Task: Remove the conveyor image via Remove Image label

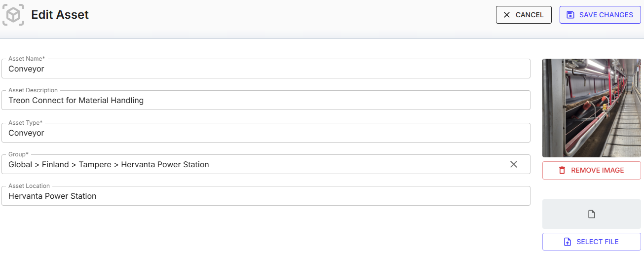Action: (x=597, y=170)
